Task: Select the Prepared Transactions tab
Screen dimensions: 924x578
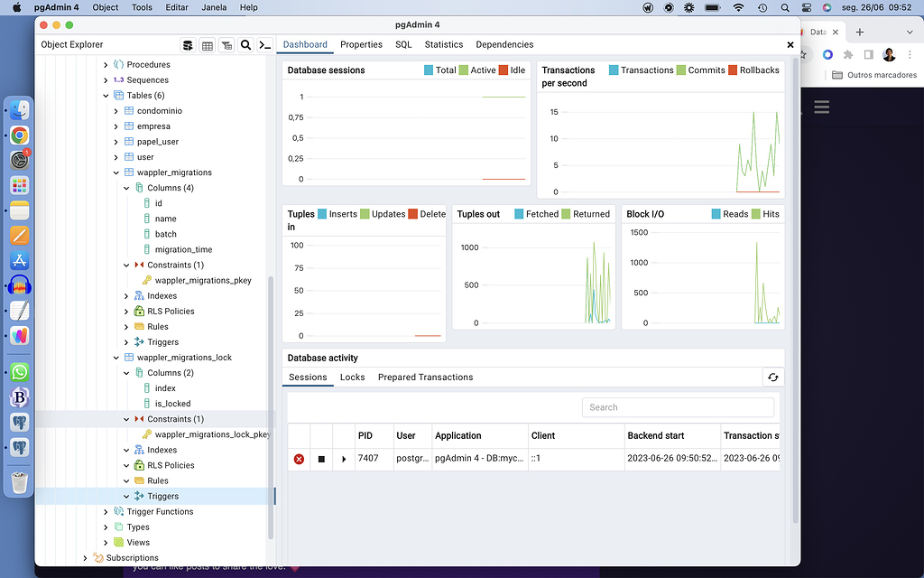Action: tap(425, 377)
